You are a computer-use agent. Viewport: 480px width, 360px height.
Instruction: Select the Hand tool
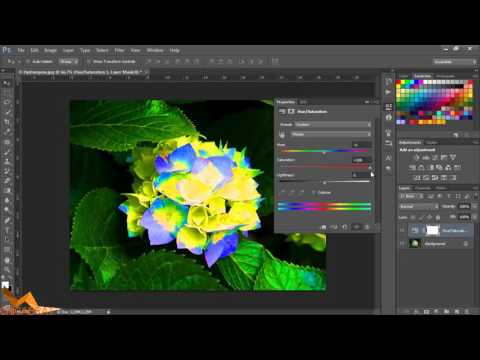[7, 260]
